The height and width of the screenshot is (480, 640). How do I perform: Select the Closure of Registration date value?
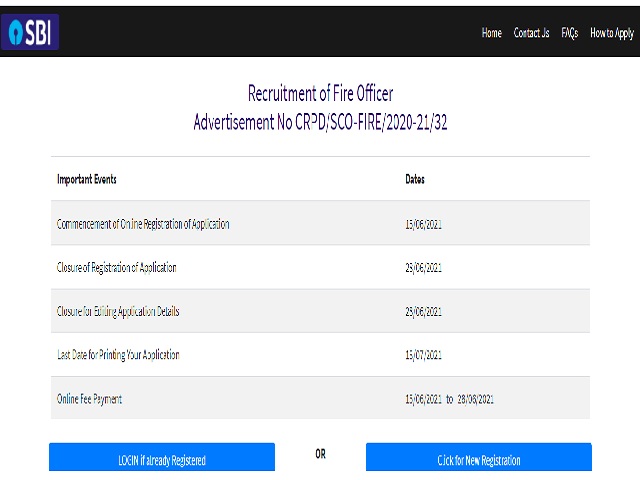point(423,267)
